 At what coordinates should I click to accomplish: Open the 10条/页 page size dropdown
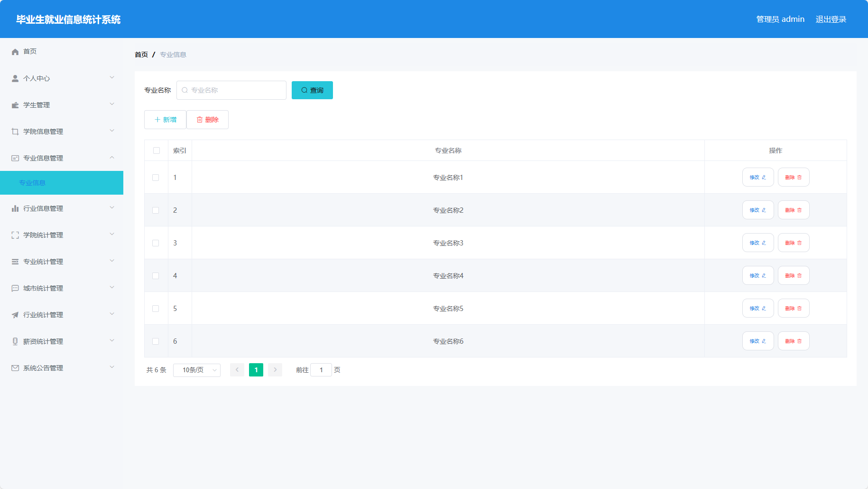point(197,370)
